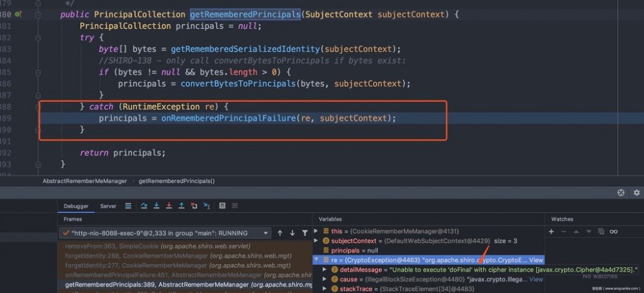Image resolution: width=644 pixels, height=293 pixels.
Task: Click the Run to Cursor icon
Action: click(x=207, y=206)
